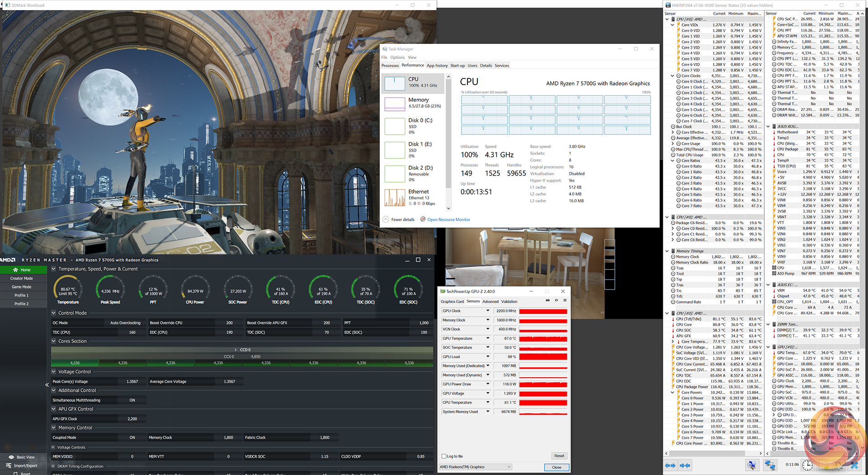Viewport: 868px width, 475px height.
Task: Open the GPU Clock sensor dropdown
Action: (x=488, y=311)
